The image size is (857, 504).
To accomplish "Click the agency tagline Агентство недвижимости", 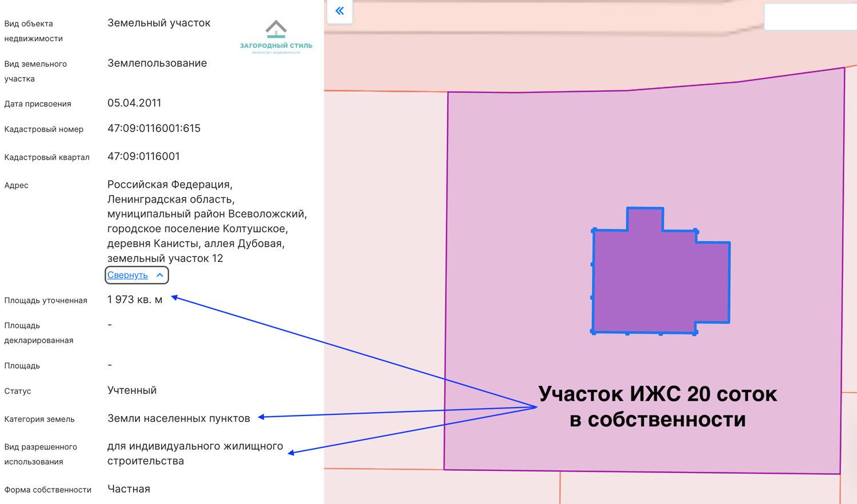I will coord(277,53).
